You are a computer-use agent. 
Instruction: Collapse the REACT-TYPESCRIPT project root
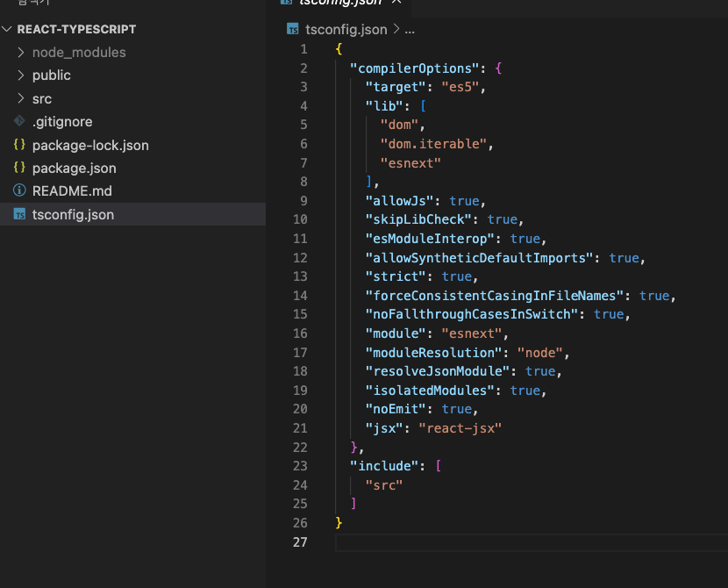6,29
